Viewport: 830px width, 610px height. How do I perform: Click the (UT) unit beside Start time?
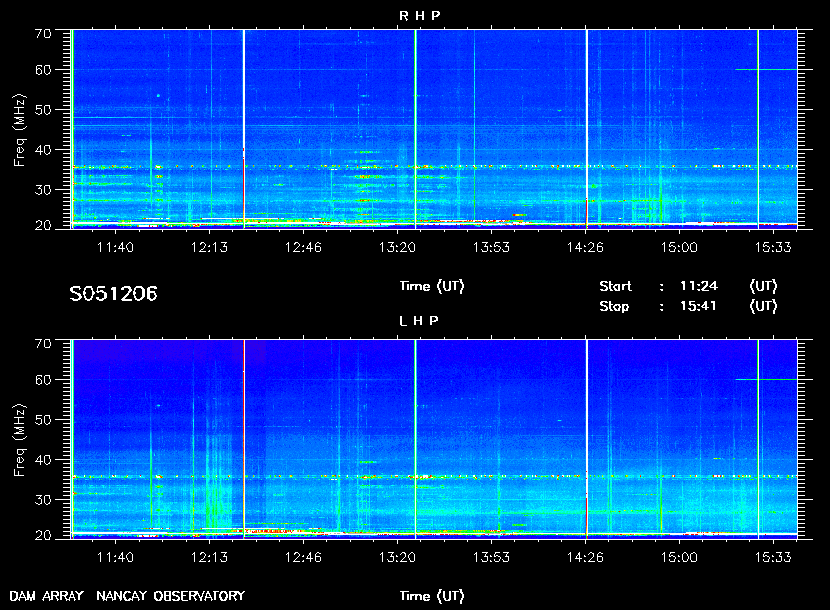(x=763, y=286)
